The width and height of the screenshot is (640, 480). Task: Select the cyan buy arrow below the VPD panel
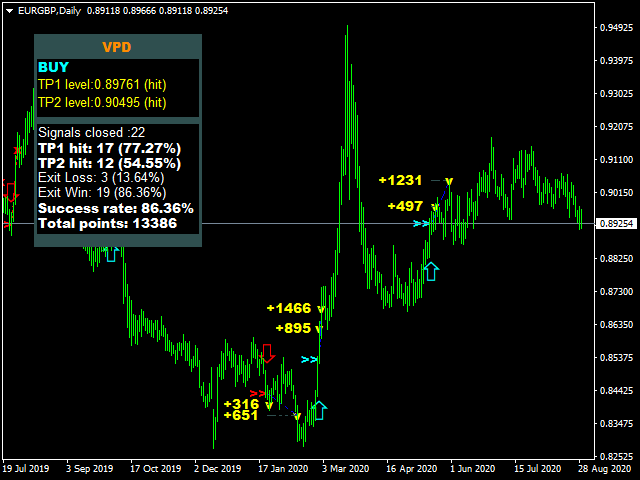point(111,254)
